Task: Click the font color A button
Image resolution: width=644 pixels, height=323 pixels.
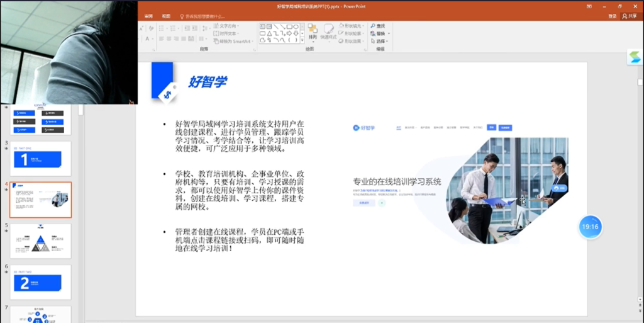Action: tap(147, 38)
